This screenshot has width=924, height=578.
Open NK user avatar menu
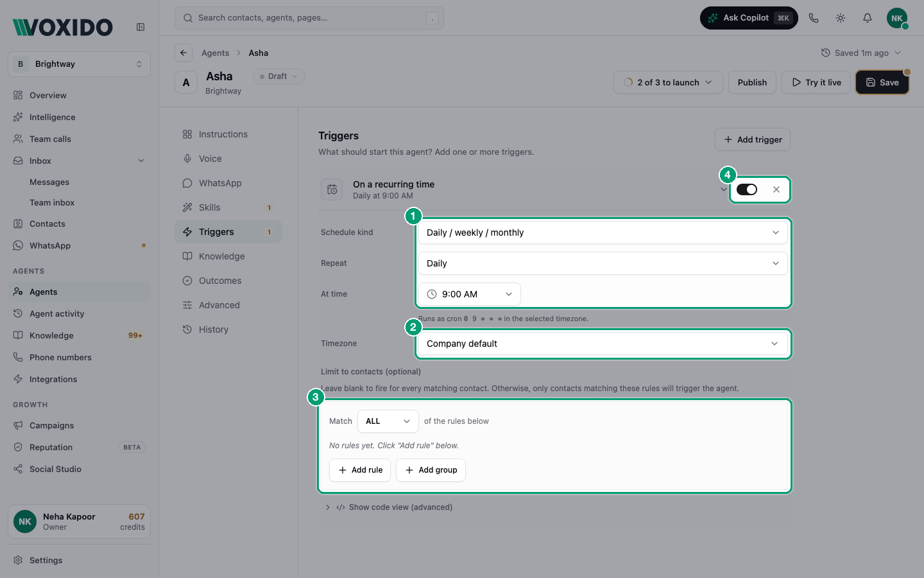(x=897, y=18)
